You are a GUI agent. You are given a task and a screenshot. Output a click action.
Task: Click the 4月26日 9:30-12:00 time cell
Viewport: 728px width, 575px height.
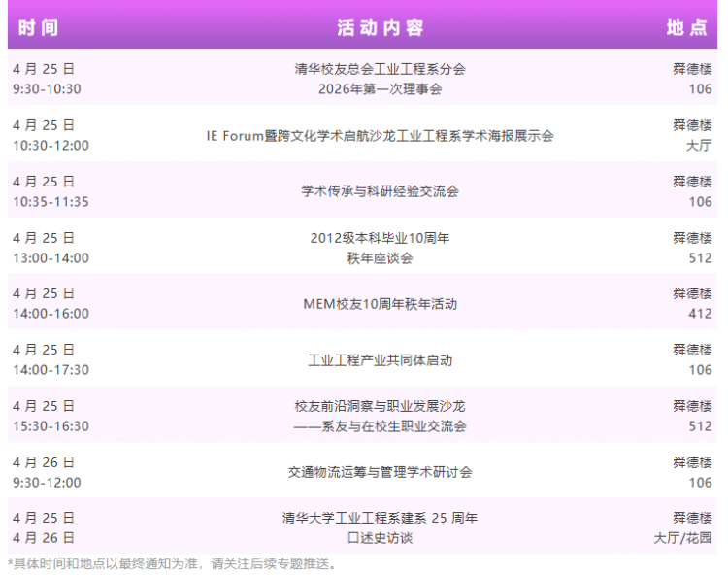click(x=47, y=472)
